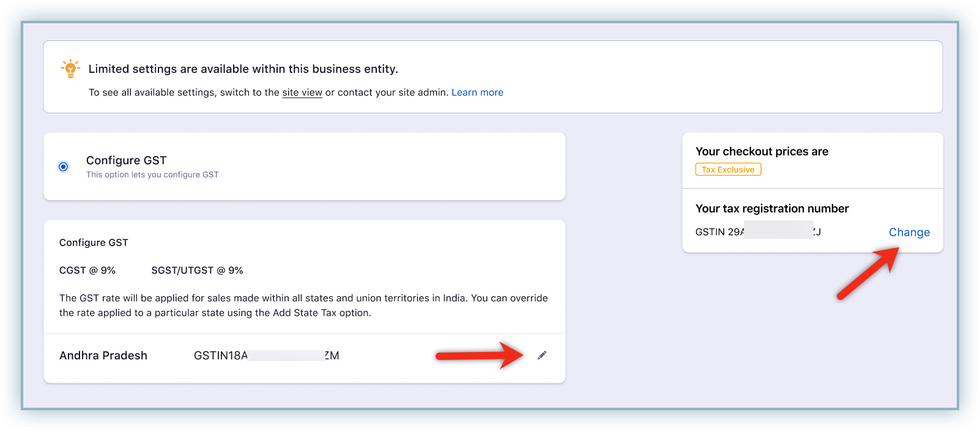Click the 'Limited settings are available' banner heading
This screenshot has height=431, width=980.
243,69
